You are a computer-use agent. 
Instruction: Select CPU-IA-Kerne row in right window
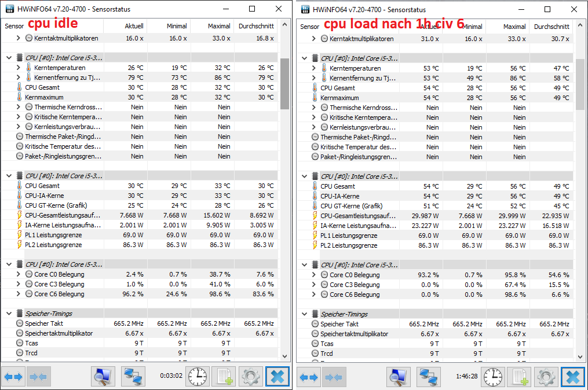tap(435, 196)
